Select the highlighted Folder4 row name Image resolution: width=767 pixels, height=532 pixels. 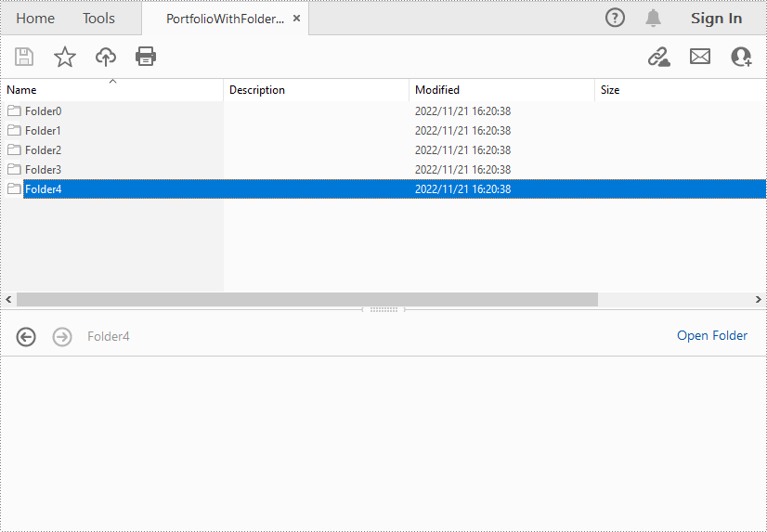pyautogui.click(x=43, y=189)
